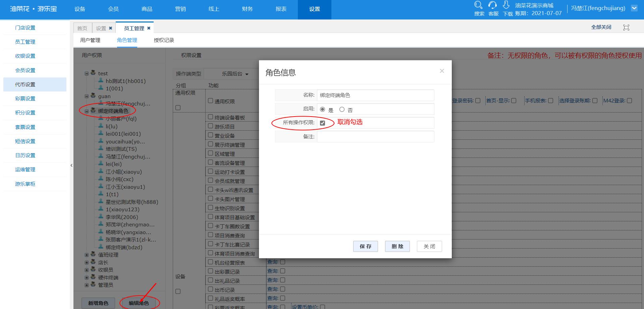Screen dimensions: 644x309
Task: Click role icon next to guan
Action: (93, 96)
